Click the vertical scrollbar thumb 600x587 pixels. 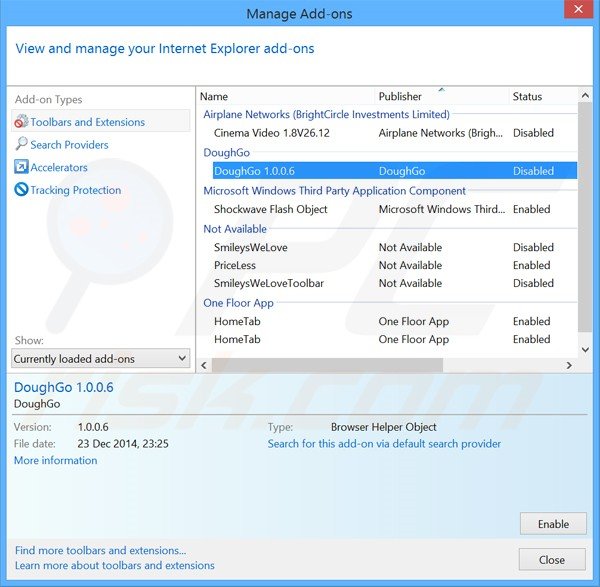click(x=585, y=217)
